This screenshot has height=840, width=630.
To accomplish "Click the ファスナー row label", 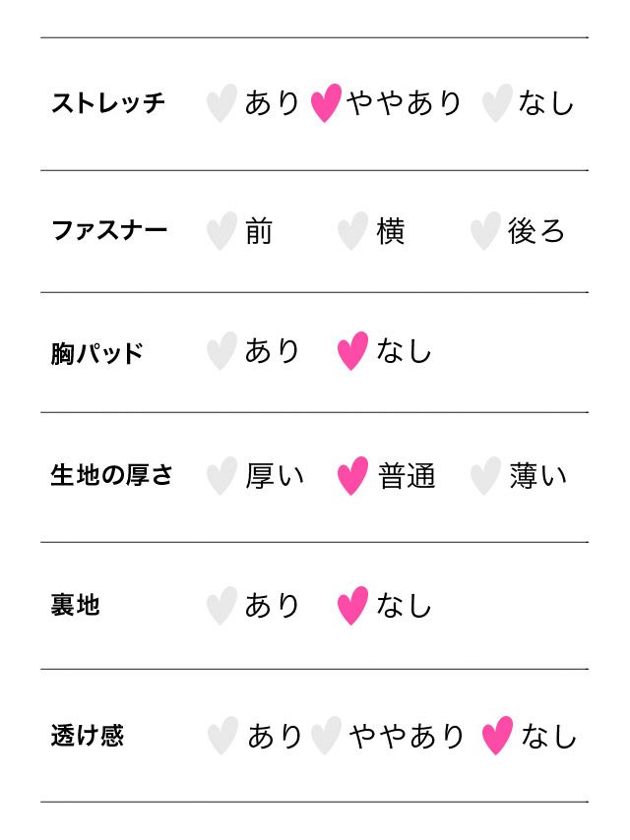I will (x=109, y=231).
